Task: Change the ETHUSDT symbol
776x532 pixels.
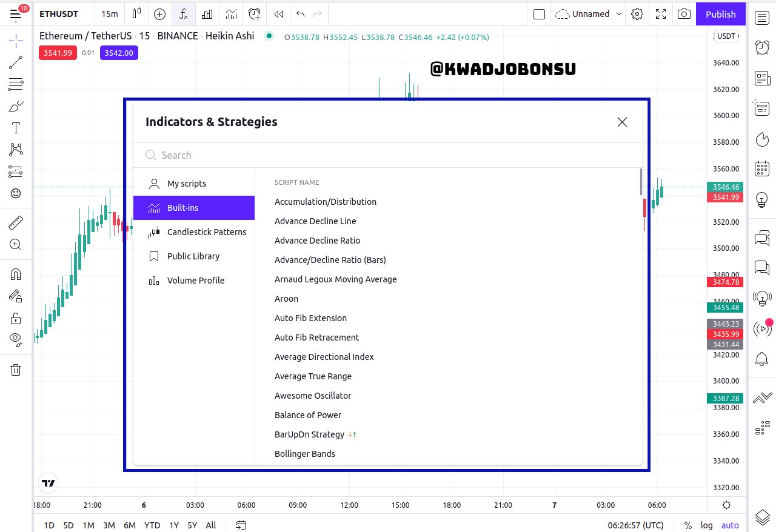Action: tap(59, 13)
